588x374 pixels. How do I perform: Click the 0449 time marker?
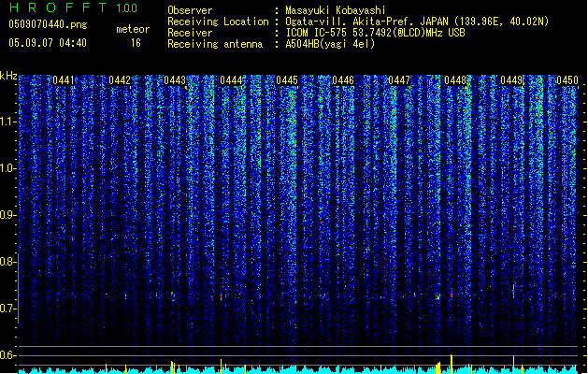(511, 80)
